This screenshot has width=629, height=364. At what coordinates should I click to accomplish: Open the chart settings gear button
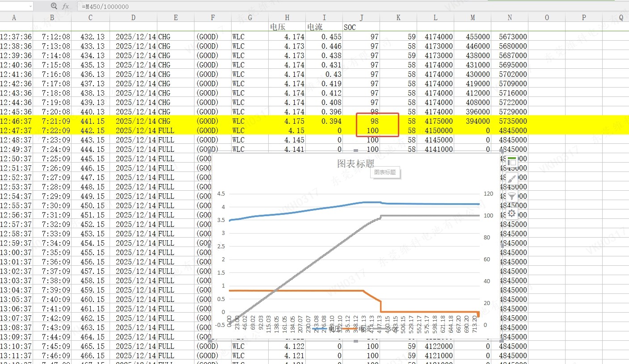[512, 213]
